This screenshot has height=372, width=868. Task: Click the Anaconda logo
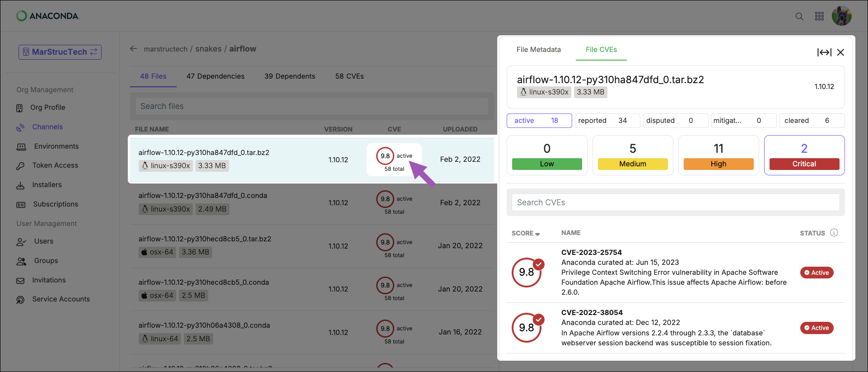pos(48,16)
